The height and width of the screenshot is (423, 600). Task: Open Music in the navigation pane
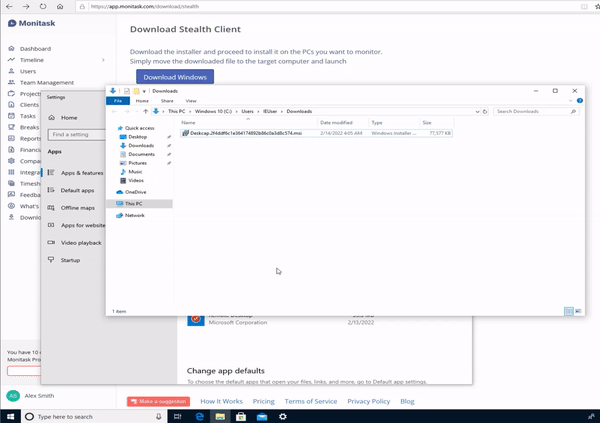pyautogui.click(x=135, y=172)
